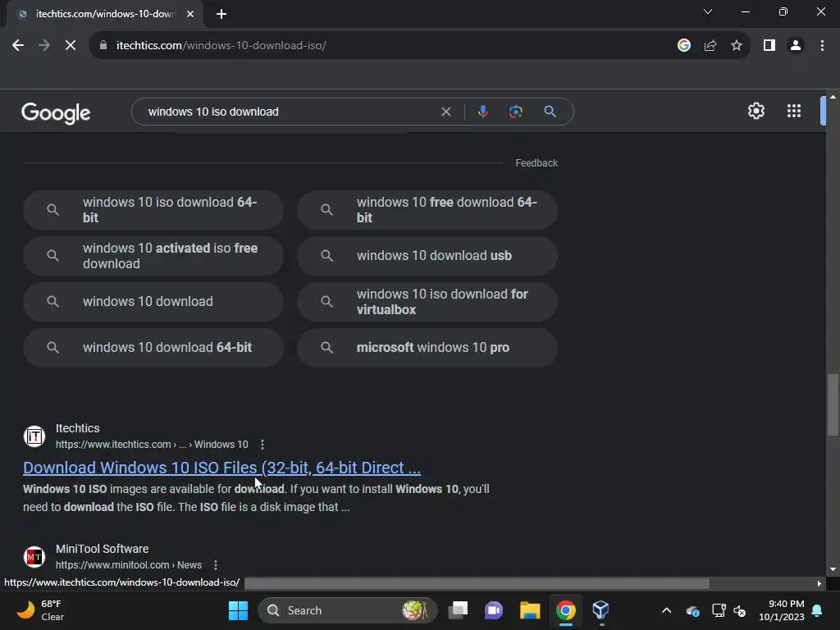The width and height of the screenshot is (840, 630).
Task: Start voice search with microphone
Action: [x=482, y=112]
